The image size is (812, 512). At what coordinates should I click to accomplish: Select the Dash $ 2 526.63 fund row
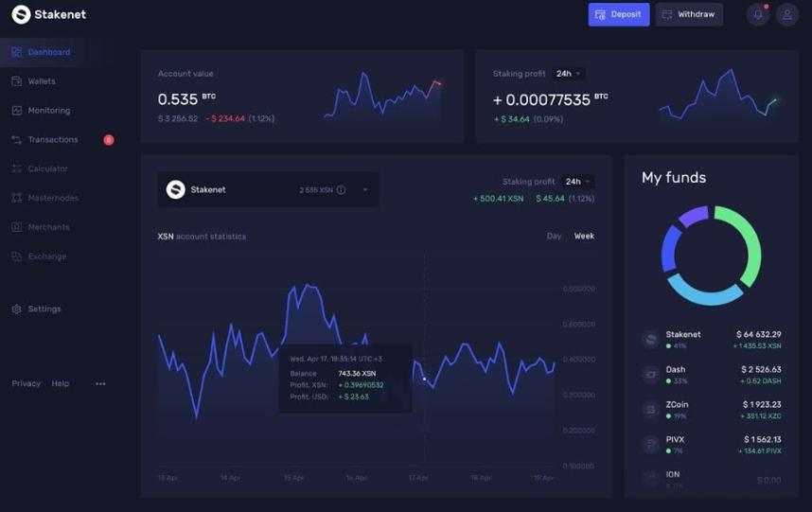tap(711, 374)
